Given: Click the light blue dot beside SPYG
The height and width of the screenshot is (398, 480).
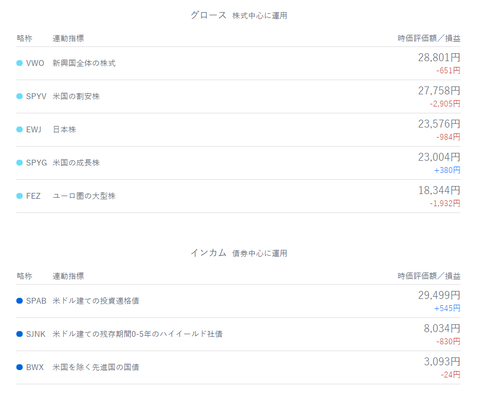Looking at the screenshot, I should point(19,163).
